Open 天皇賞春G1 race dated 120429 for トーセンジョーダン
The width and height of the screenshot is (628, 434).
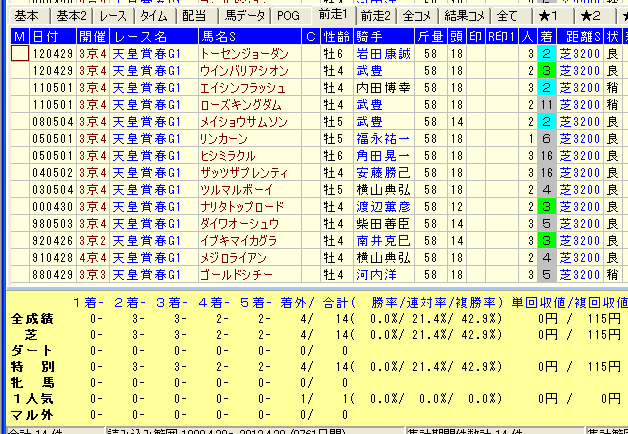click(x=147, y=54)
